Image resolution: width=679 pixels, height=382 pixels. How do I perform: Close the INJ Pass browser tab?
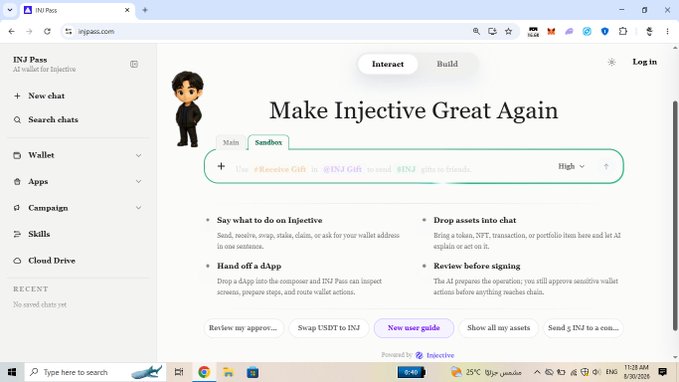click(127, 10)
